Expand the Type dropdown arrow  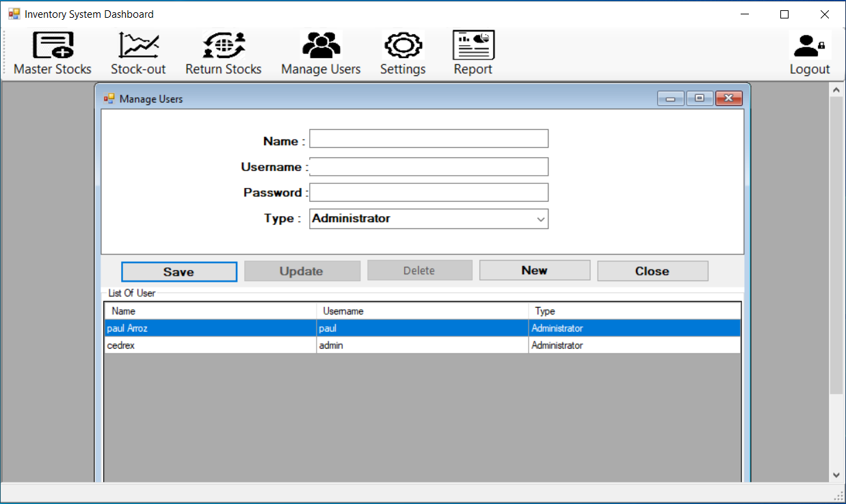(x=541, y=220)
